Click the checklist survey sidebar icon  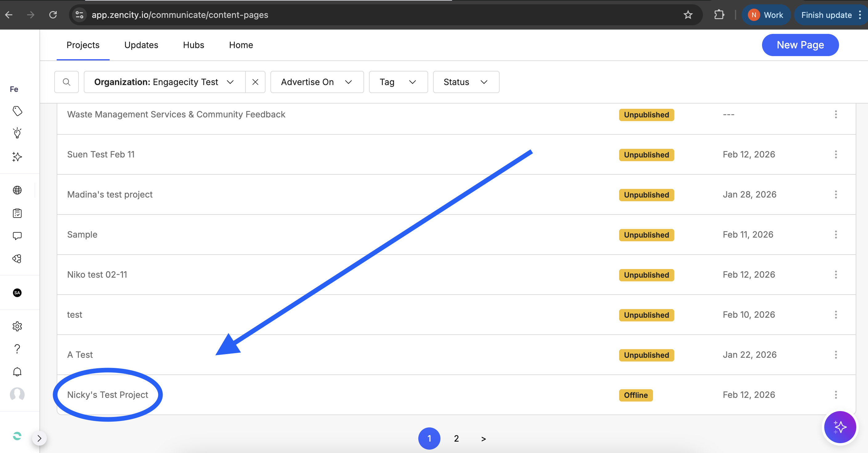(x=17, y=213)
